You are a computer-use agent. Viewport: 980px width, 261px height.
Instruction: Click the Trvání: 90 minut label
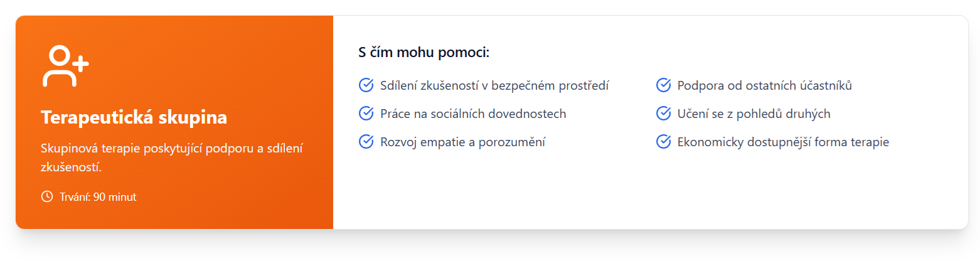tap(97, 197)
